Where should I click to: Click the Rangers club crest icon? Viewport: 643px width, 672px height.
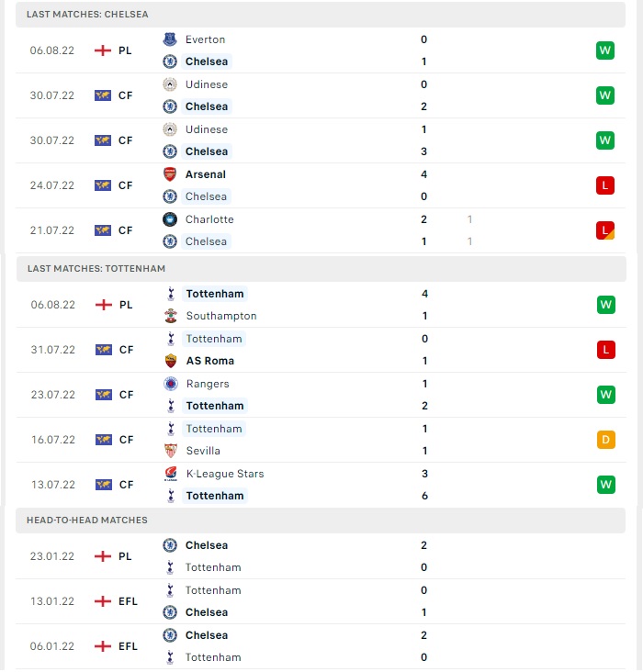171,384
